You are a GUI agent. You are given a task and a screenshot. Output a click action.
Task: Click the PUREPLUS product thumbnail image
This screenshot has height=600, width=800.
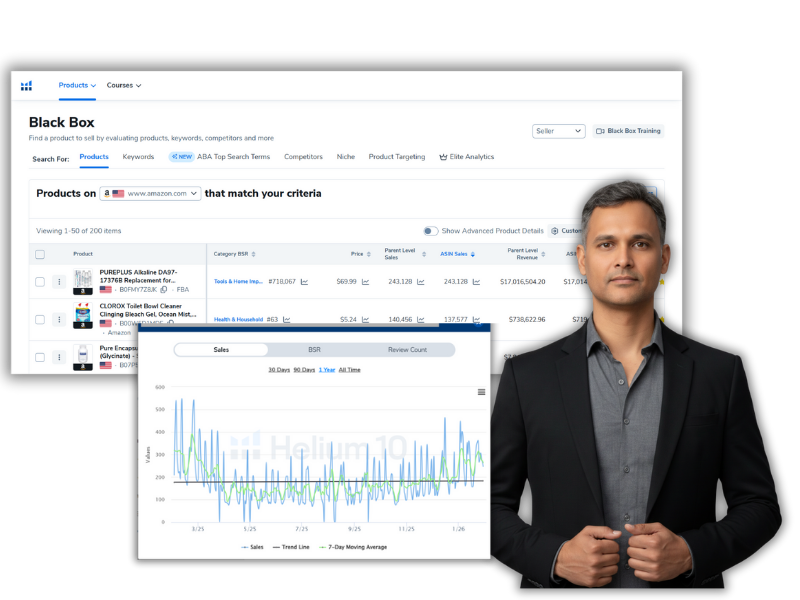pos(82,280)
